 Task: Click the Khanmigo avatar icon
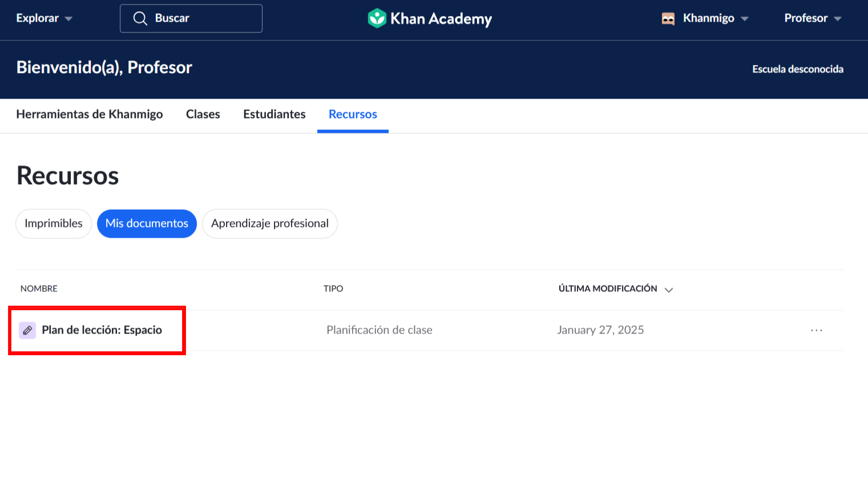point(668,19)
